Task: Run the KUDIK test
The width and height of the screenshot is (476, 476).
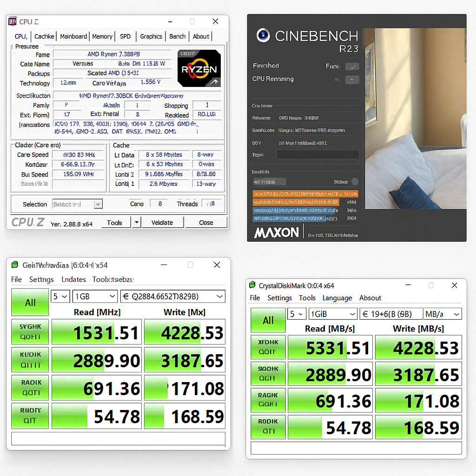Action: pos(30,360)
